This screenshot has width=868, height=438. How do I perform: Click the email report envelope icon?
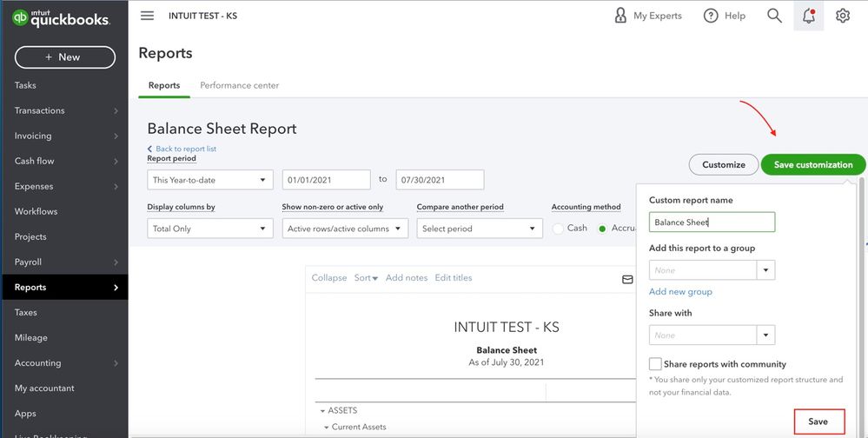pos(627,280)
